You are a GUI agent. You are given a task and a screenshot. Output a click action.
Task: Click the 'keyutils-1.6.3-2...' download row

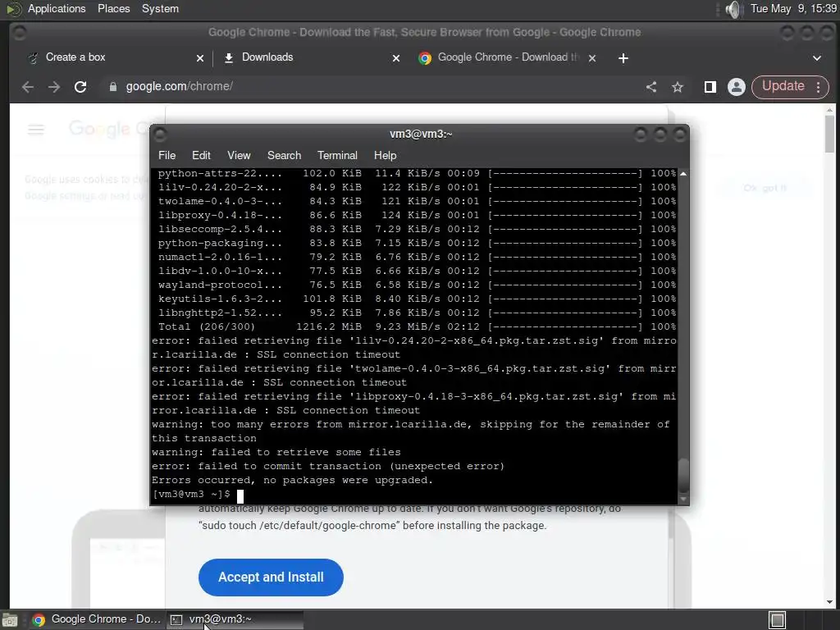coord(416,299)
